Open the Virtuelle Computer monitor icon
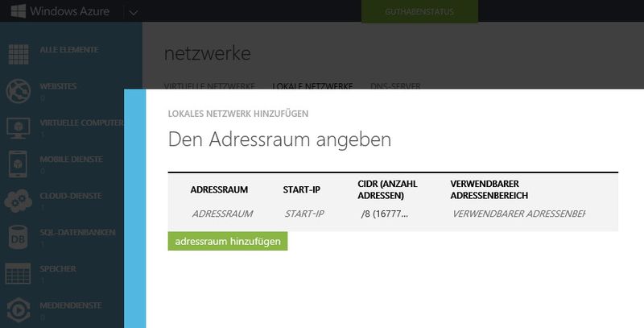 pyautogui.click(x=19, y=128)
